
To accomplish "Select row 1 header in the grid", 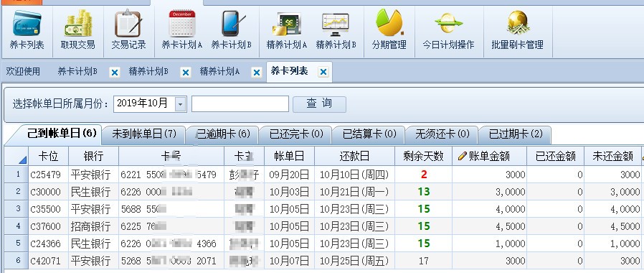I will [x=16, y=175].
